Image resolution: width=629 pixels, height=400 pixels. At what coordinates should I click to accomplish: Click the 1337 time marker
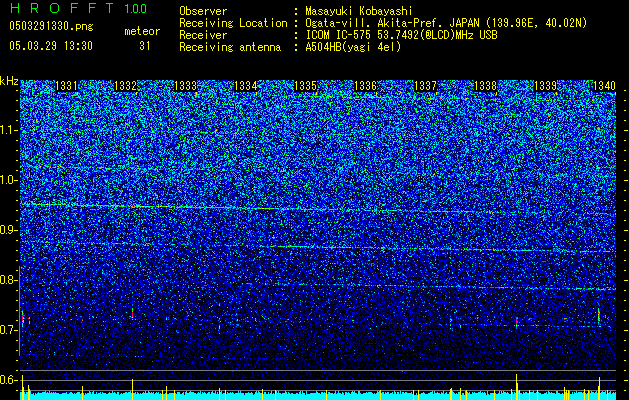pyautogui.click(x=425, y=86)
